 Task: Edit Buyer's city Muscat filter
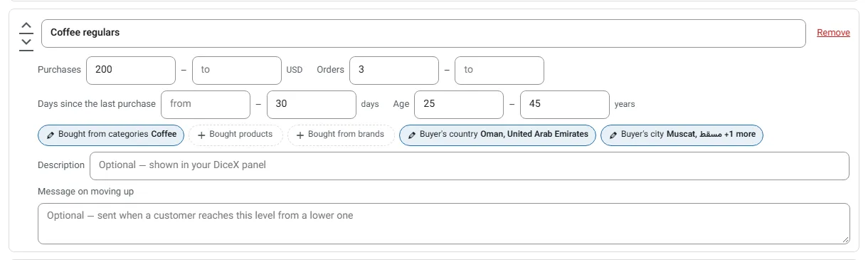pos(682,135)
